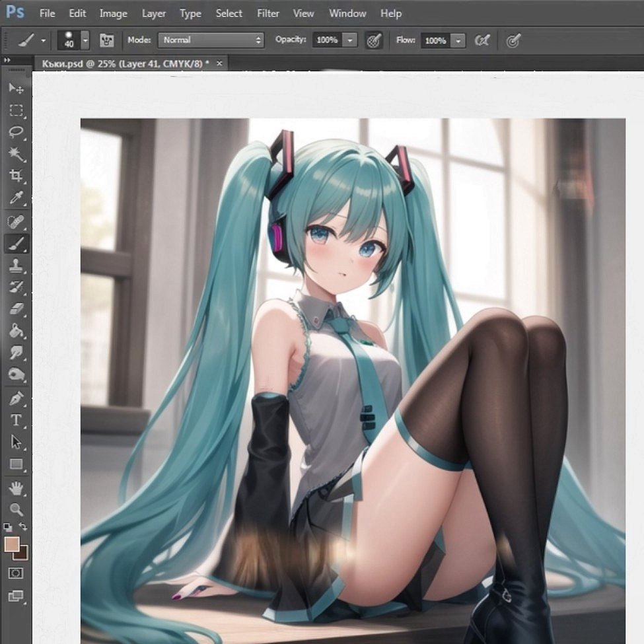Image resolution: width=644 pixels, height=644 pixels.
Task: Open the Select menu
Action: click(x=229, y=13)
